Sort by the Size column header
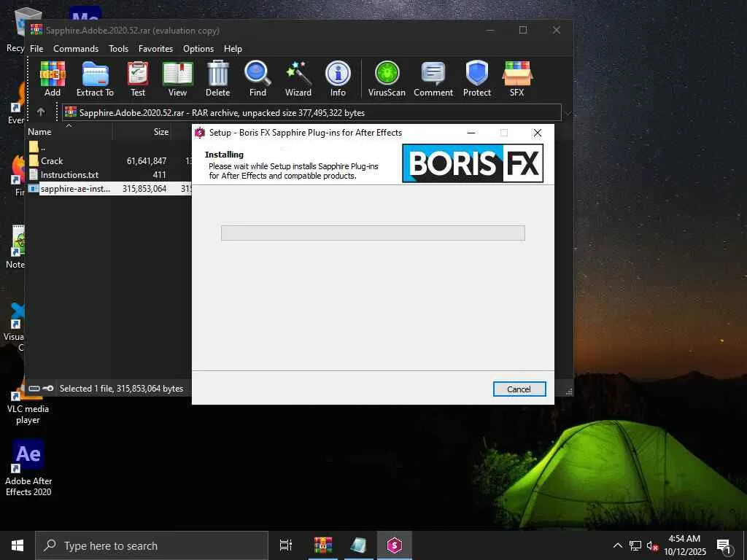 click(x=142, y=132)
